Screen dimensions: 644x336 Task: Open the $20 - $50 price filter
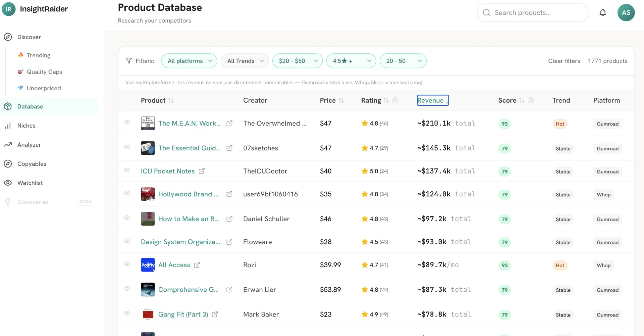[x=298, y=61]
